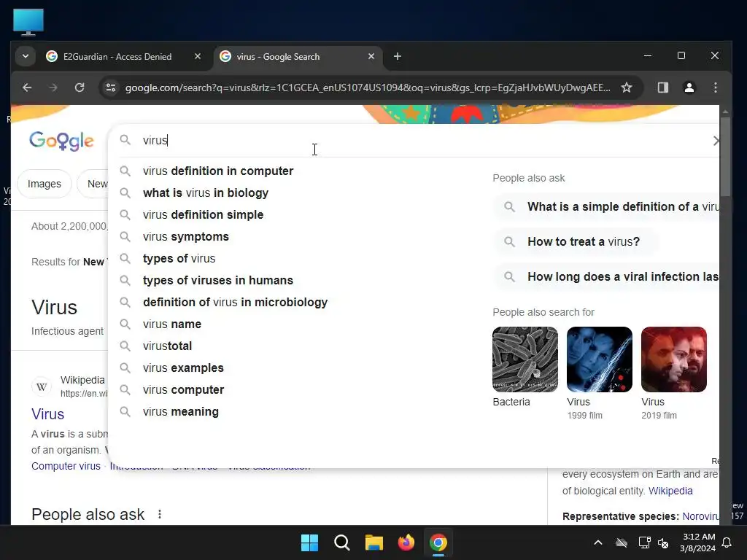This screenshot has height=560, width=747.
Task: Open Virus 2019 film thumbnail
Action: pos(673,359)
